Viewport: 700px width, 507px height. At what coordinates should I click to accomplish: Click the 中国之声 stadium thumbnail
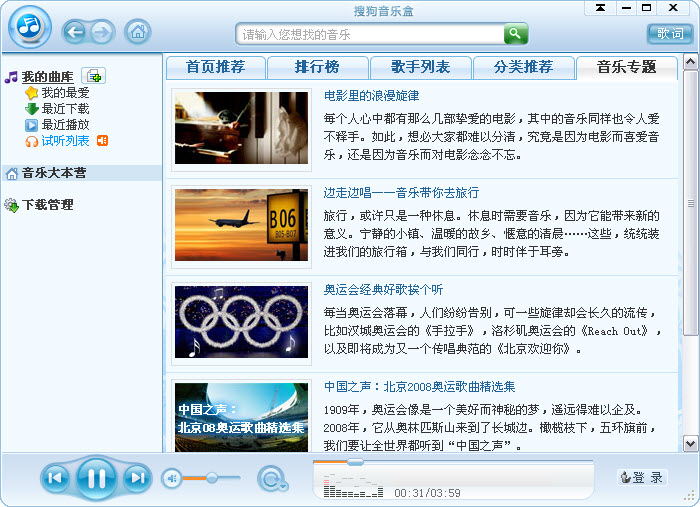[x=242, y=417]
